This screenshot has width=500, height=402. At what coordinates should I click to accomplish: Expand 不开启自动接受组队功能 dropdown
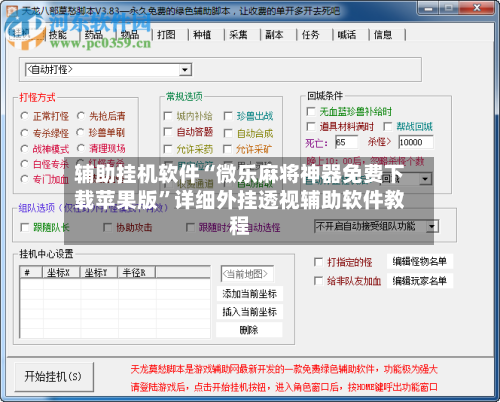[432, 227]
